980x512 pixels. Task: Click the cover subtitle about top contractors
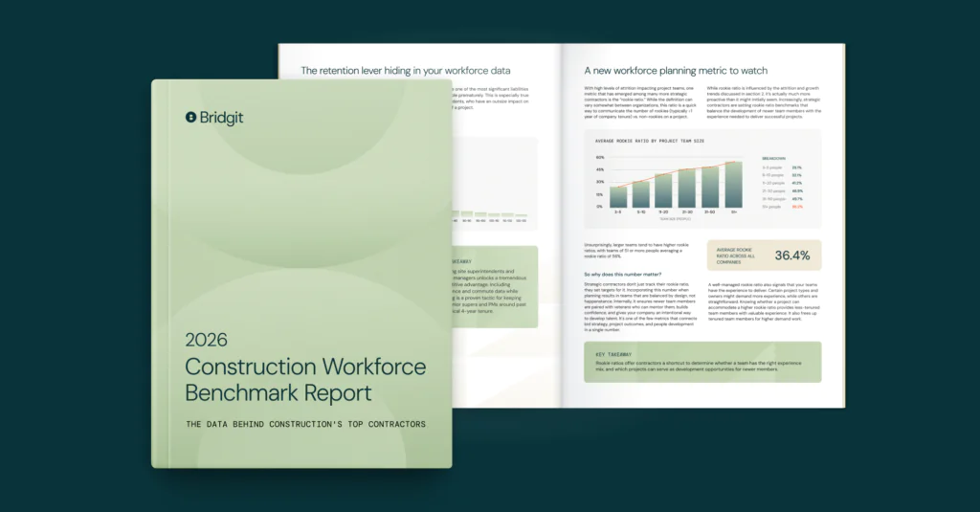305,423
